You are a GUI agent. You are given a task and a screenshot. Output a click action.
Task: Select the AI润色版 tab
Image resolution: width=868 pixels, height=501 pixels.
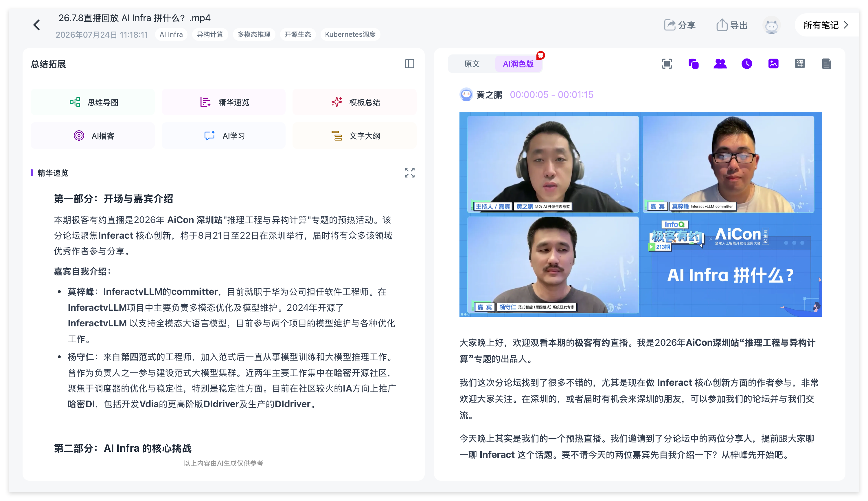click(518, 64)
